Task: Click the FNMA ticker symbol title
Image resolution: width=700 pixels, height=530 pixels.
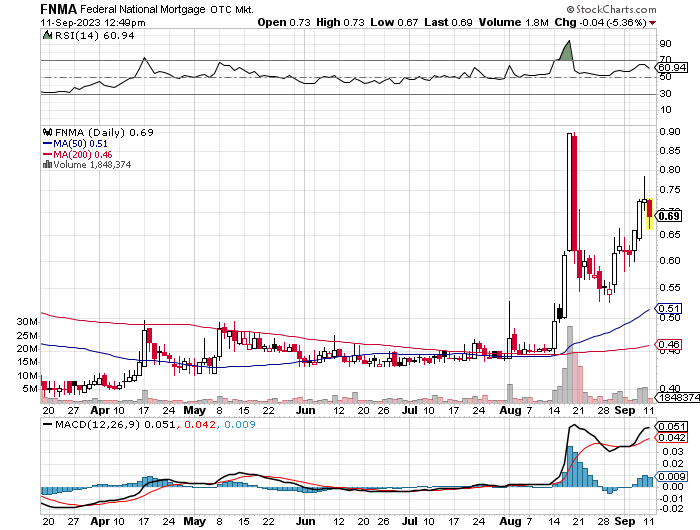Action: click(58, 9)
